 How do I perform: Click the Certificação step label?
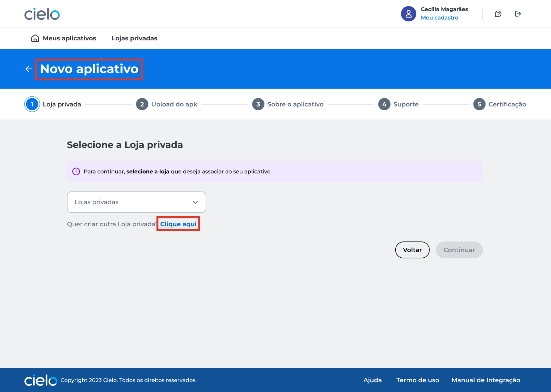tap(507, 104)
